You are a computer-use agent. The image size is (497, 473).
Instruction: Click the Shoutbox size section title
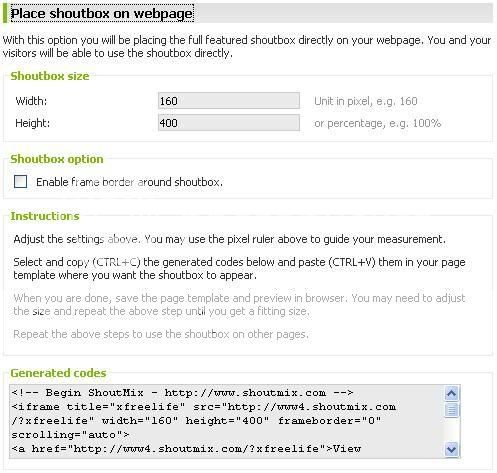(50, 76)
